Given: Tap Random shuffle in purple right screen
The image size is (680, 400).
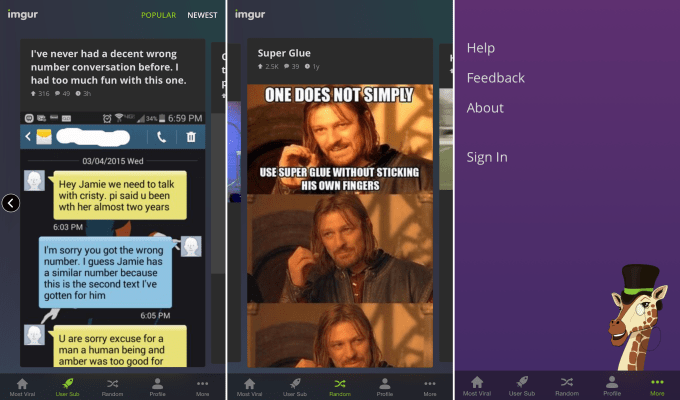Looking at the screenshot, I should (x=567, y=386).
